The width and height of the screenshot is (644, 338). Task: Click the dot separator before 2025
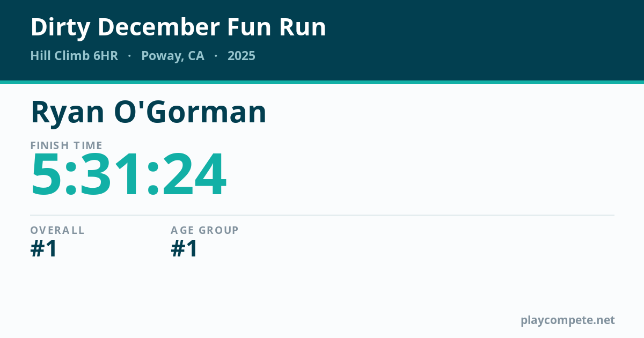coord(216,56)
